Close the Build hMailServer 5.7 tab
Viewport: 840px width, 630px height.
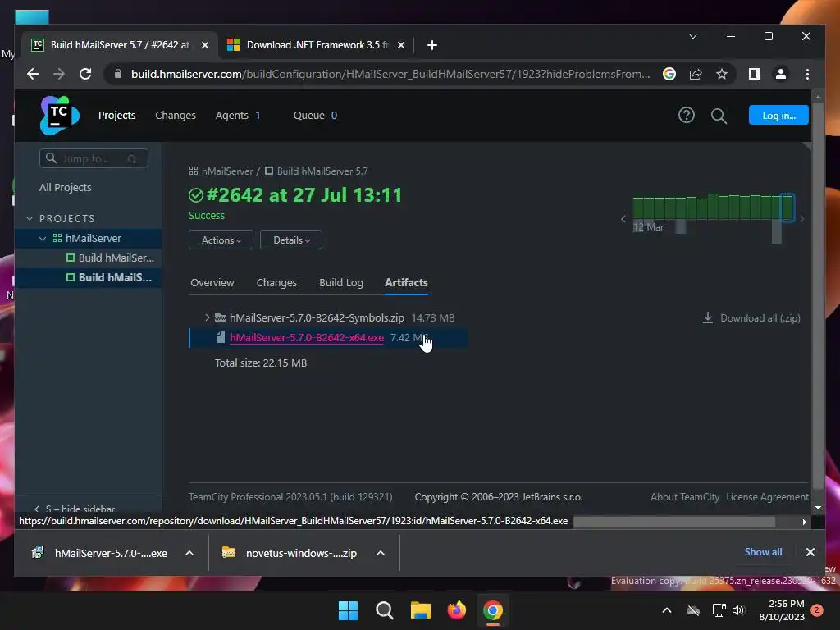pyautogui.click(x=204, y=45)
